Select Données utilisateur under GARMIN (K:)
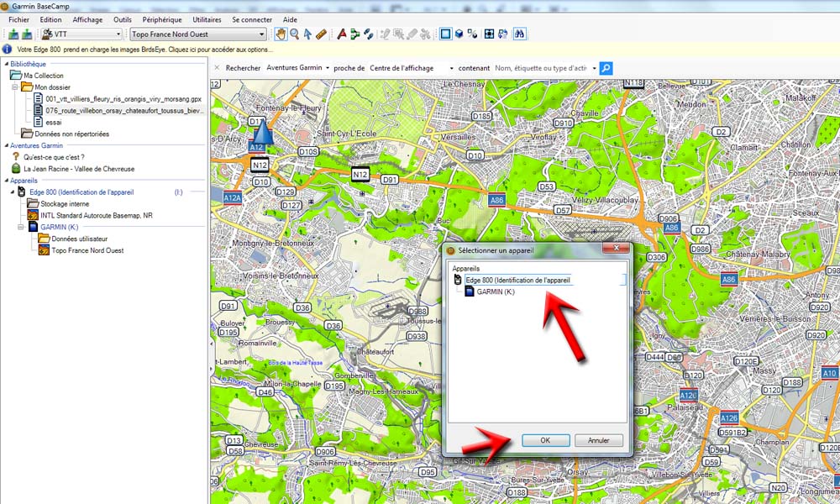 pyautogui.click(x=79, y=239)
